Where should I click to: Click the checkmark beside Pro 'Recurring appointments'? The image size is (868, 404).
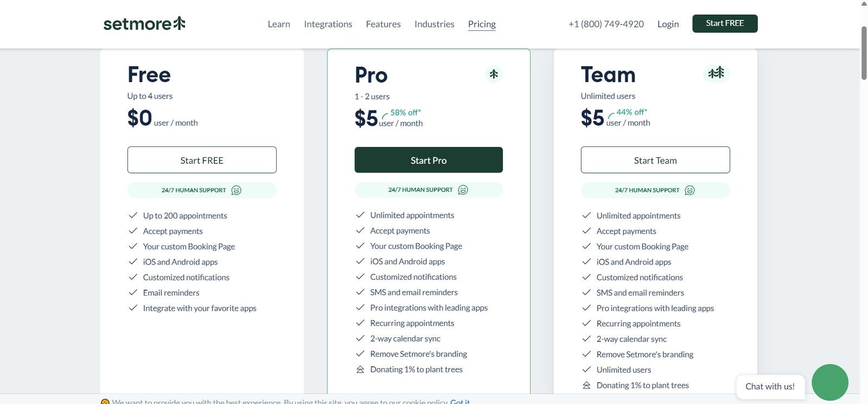[360, 323]
